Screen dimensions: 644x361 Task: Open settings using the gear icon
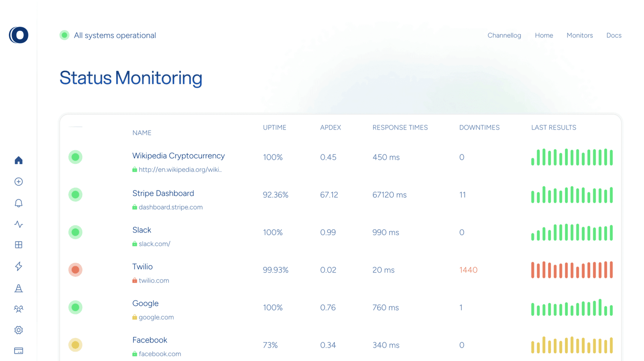click(18, 330)
